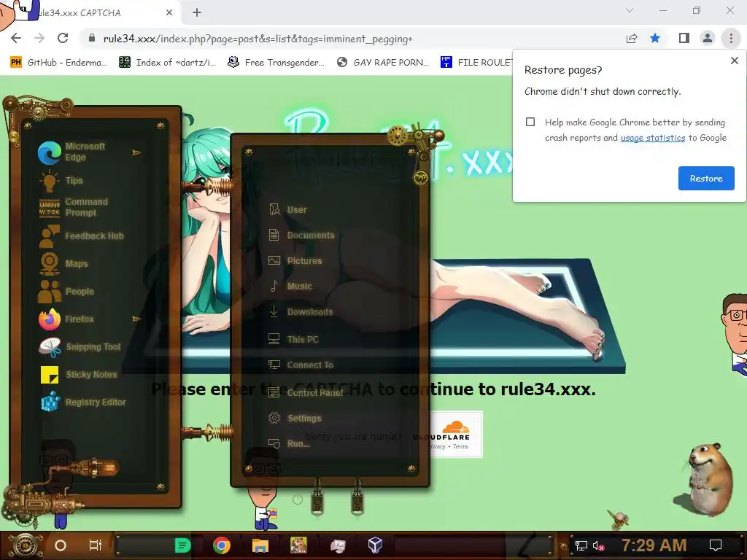Click the muted volume tray icon
Screen dimensions: 747x560
598,545
